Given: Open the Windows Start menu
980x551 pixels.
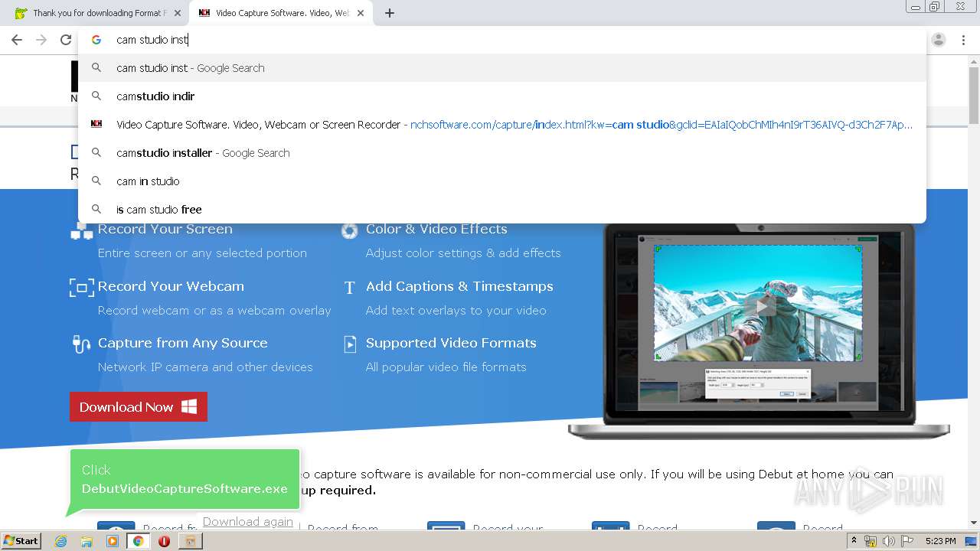Looking at the screenshot, I should click(21, 540).
